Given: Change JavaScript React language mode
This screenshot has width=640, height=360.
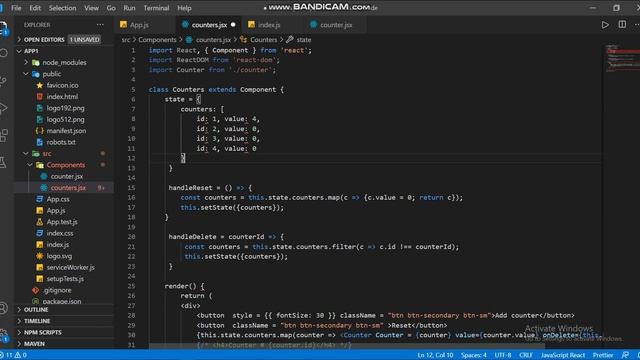Looking at the screenshot, I should pos(563,355).
